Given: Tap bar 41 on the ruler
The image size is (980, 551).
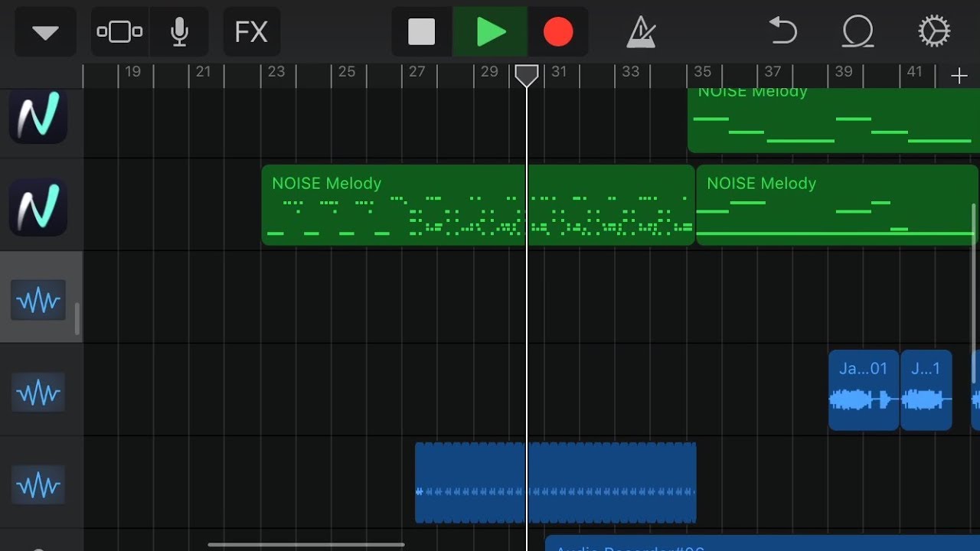Looking at the screenshot, I should click(914, 72).
